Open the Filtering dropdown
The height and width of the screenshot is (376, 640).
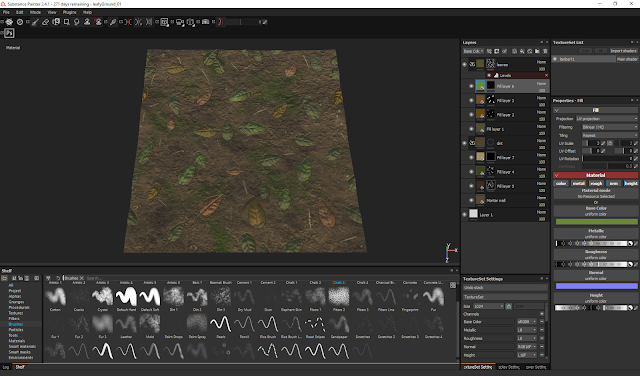point(610,127)
